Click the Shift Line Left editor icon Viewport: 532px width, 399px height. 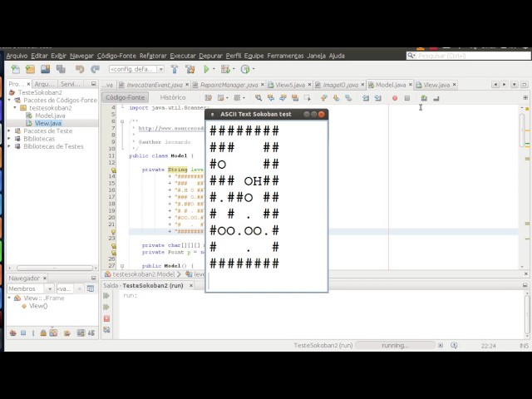pyautogui.click(x=366, y=98)
